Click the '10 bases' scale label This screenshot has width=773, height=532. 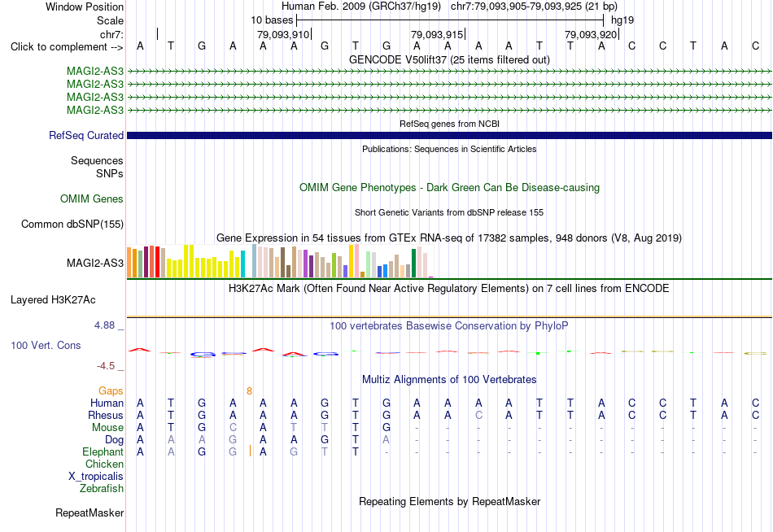[x=272, y=20]
